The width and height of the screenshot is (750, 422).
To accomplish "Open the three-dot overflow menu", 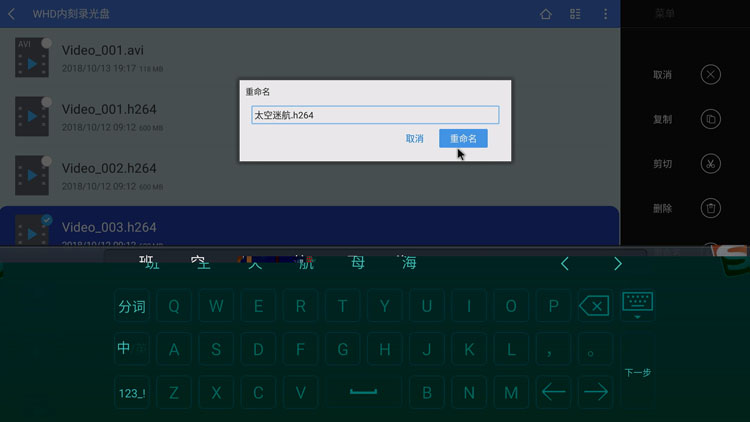I will (x=605, y=14).
